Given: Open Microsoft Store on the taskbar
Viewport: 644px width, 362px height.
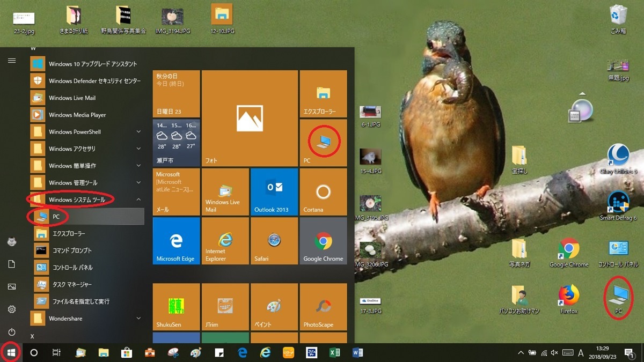Looking at the screenshot, I should (127, 352).
